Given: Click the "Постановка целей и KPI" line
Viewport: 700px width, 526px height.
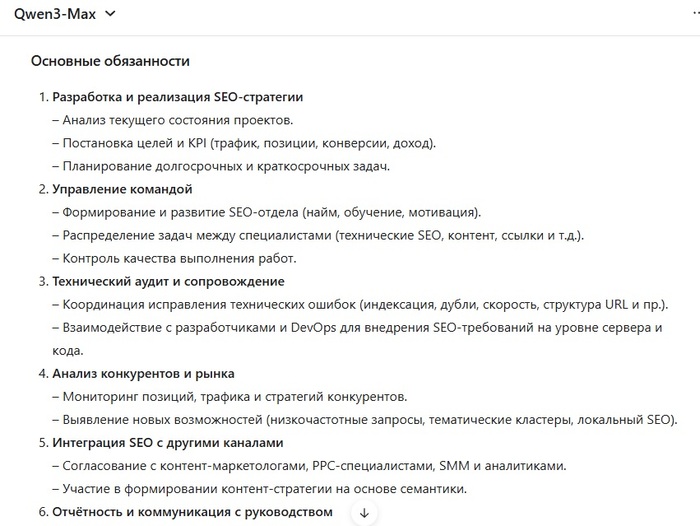Looking at the screenshot, I should click(x=244, y=143).
